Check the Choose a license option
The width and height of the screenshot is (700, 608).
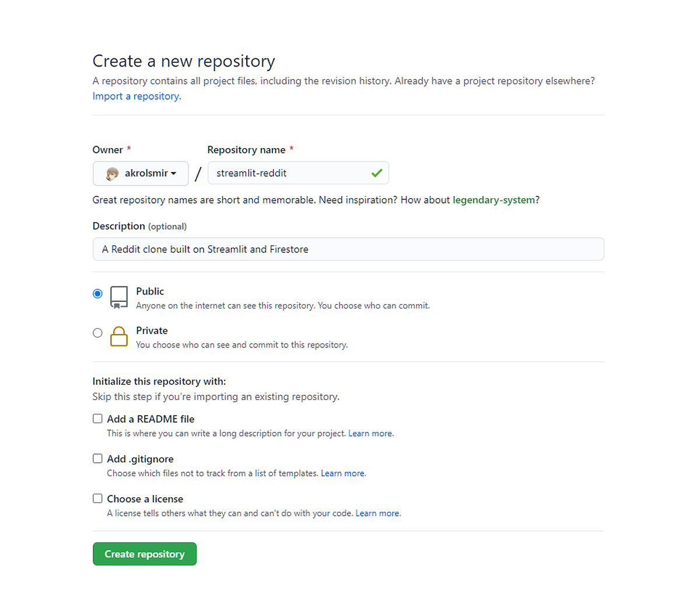[x=97, y=498]
